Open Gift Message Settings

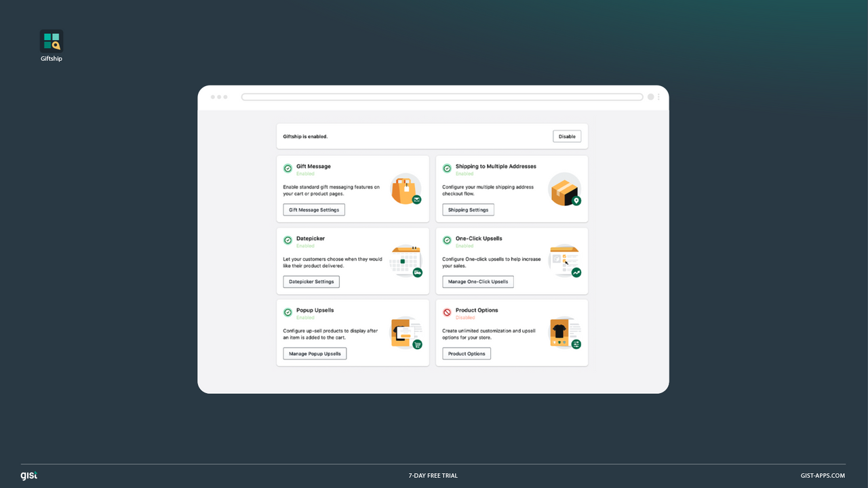click(x=314, y=209)
